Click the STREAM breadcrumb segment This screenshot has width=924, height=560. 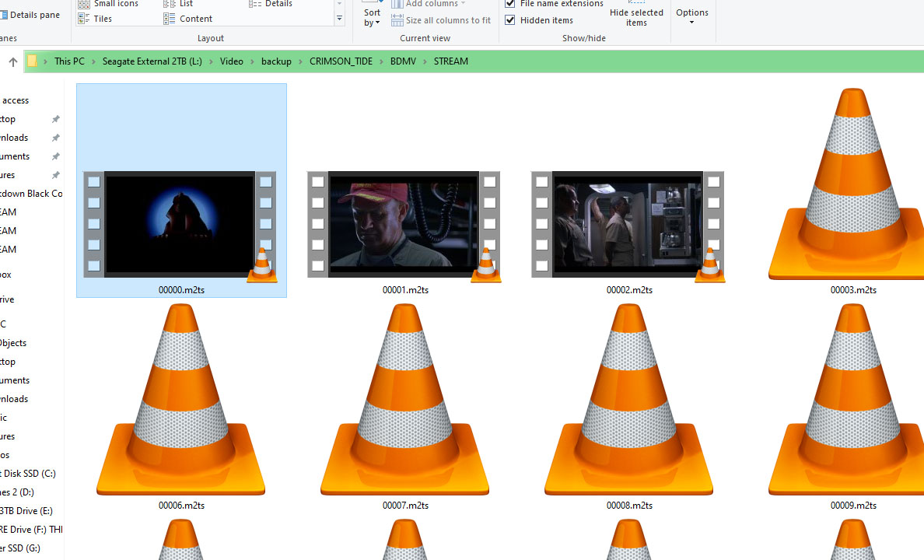pos(451,61)
